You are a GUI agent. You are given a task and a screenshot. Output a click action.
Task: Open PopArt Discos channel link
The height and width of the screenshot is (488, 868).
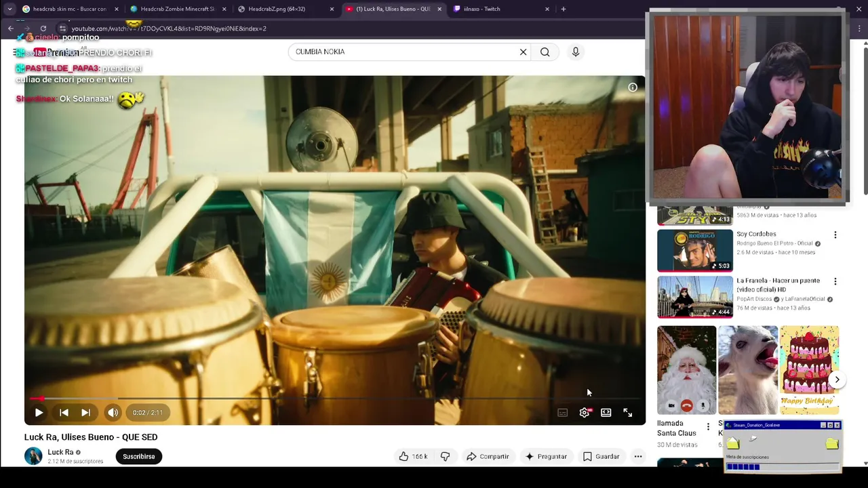pos(755,299)
